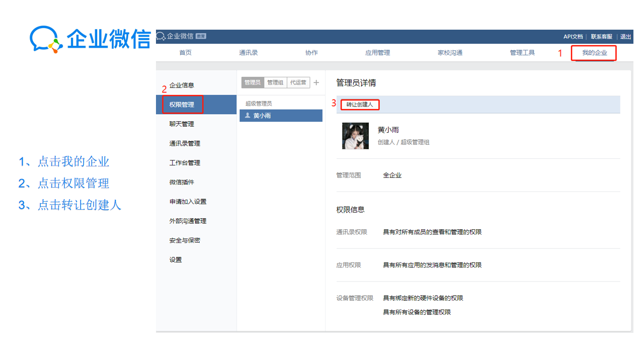Select 安全与保密 sidebar item
Viewport: 644px width, 362px height.
click(x=185, y=240)
